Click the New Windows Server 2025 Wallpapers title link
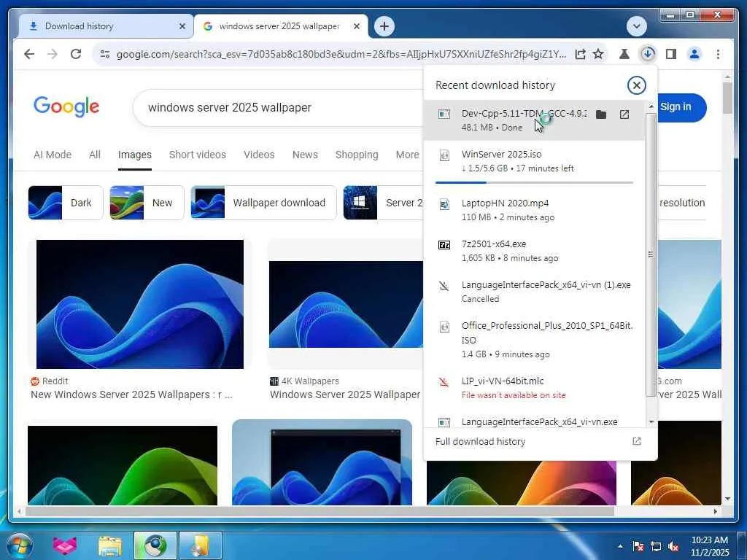747x560 pixels. (x=131, y=394)
